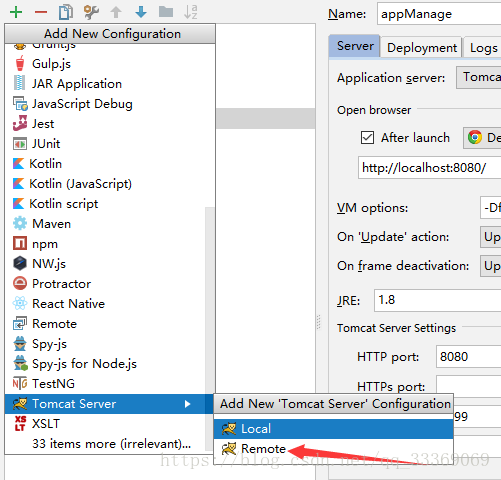Show 33 items more (irrelevant)
501x480 pixels.
point(111,444)
